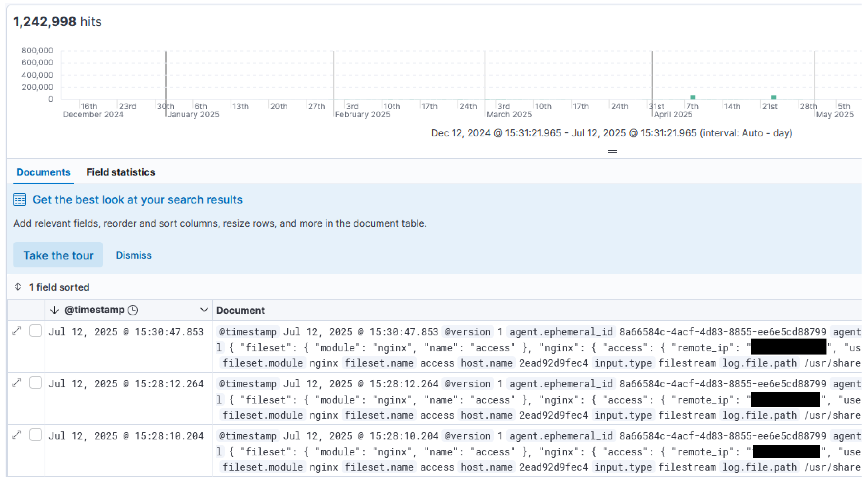868x483 pixels.
Task: Expand the 15:28:12.264 document row details
Action: 17,383
